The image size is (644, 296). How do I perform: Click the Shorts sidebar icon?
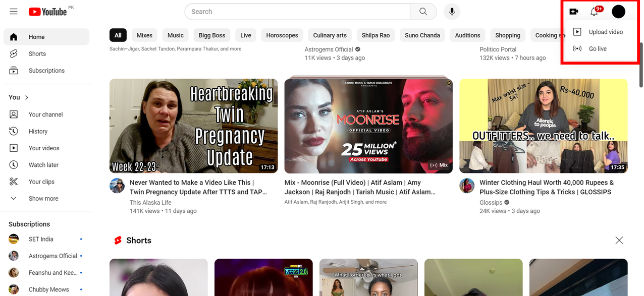point(14,53)
